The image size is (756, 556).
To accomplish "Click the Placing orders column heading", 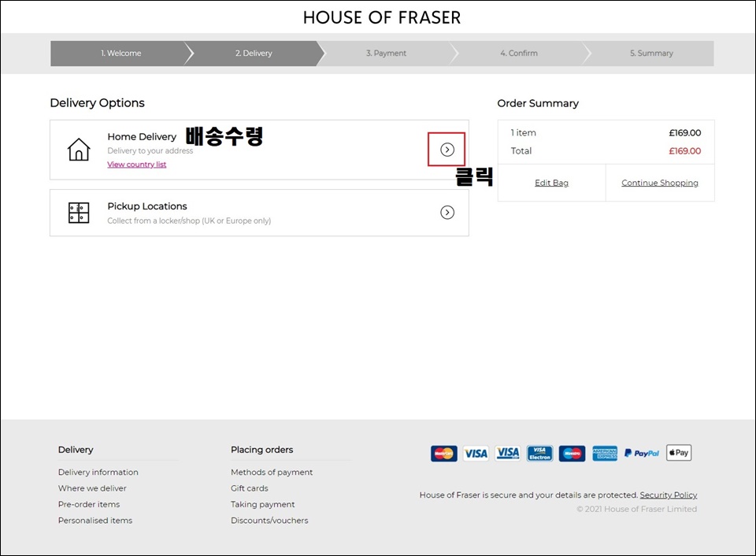I will click(262, 450).
